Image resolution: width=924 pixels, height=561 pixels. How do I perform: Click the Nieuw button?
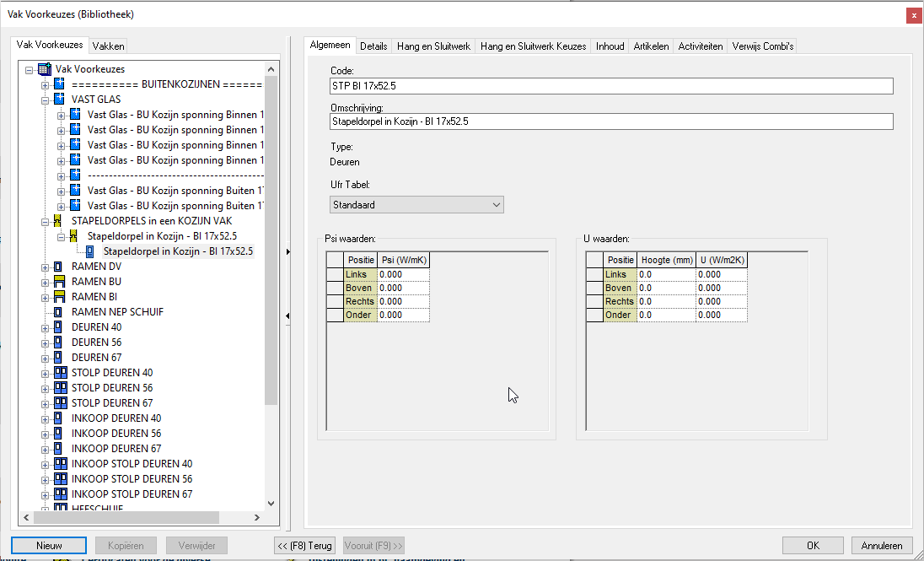click(49, 546)
